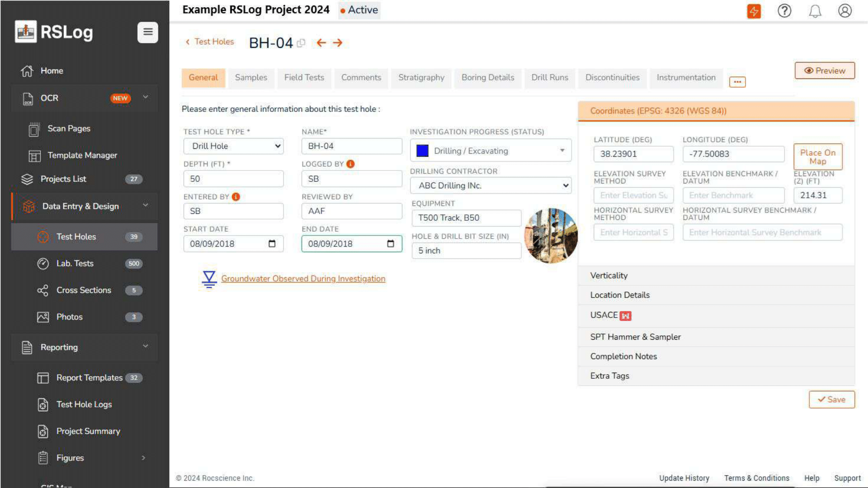Go to the previous test hole arrow

(321, 43)
